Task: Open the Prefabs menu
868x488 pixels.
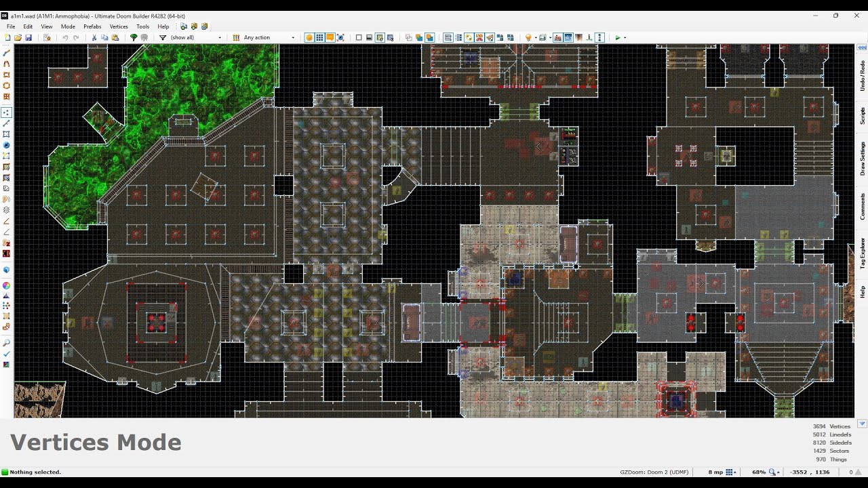Action: pos(92,26)
